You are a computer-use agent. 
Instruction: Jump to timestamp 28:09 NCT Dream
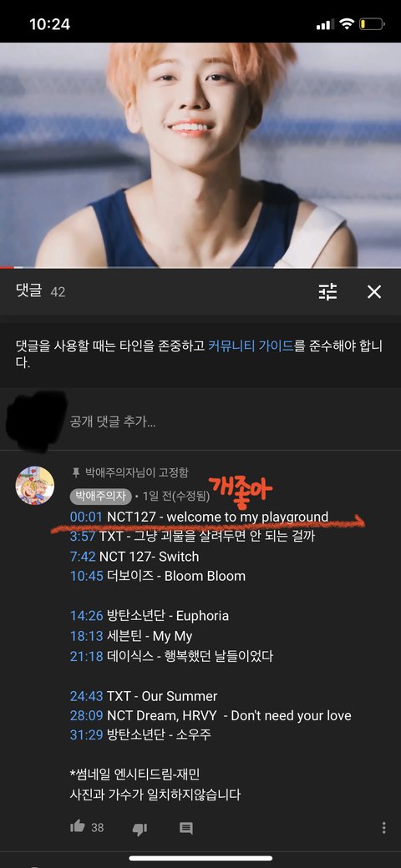[86, 715]
